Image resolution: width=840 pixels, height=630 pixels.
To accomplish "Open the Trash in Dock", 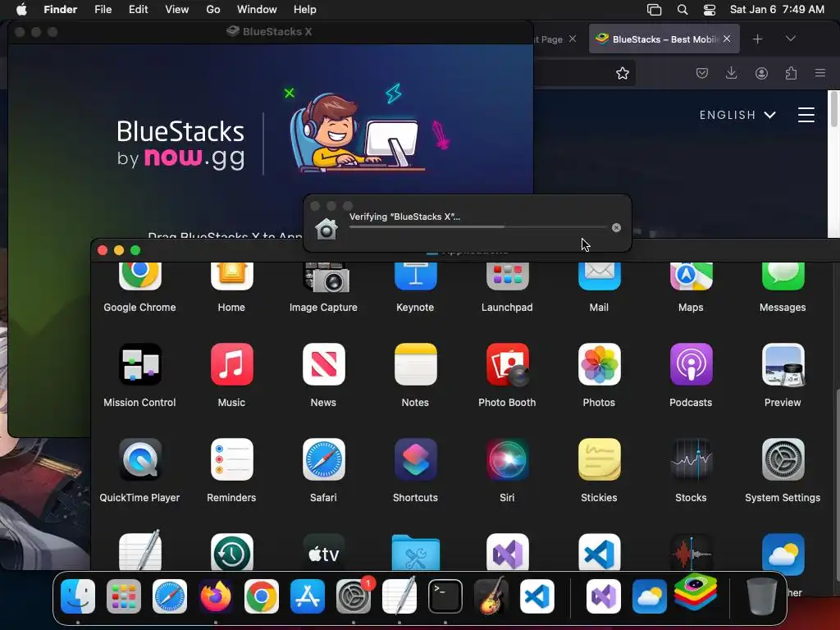I will 762,596.
